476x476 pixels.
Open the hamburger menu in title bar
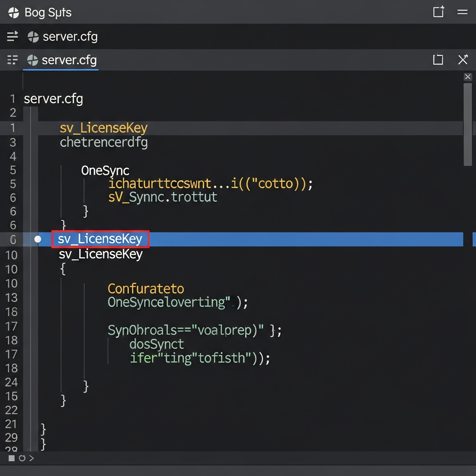pyautogui.click(x=463, y=12)
